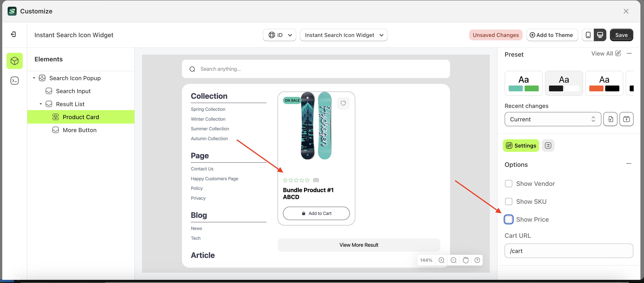Viewport: 644px width, 283px height.
Task: Click the import file icon next to Current
Action: [x=610, y=119]
